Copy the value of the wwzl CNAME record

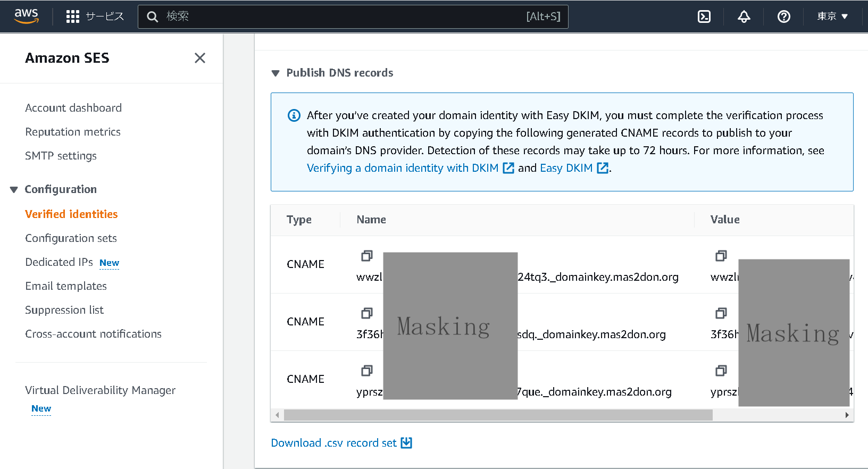click(721, 256)
